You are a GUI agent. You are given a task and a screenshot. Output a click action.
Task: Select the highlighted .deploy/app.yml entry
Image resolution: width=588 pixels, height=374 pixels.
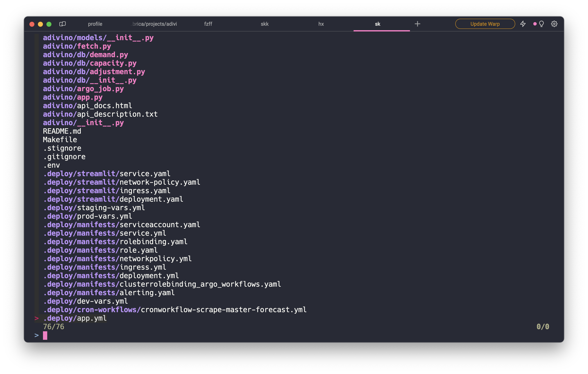[74, 318]
